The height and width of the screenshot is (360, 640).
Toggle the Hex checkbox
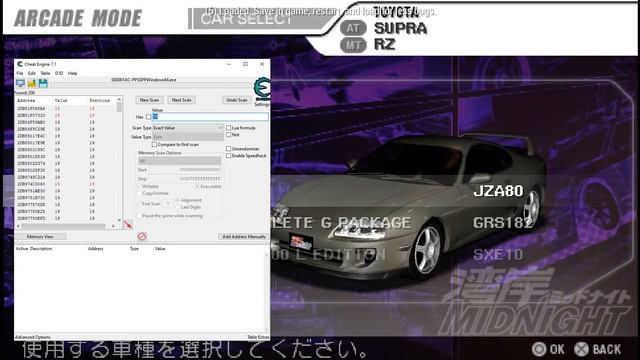148,117
